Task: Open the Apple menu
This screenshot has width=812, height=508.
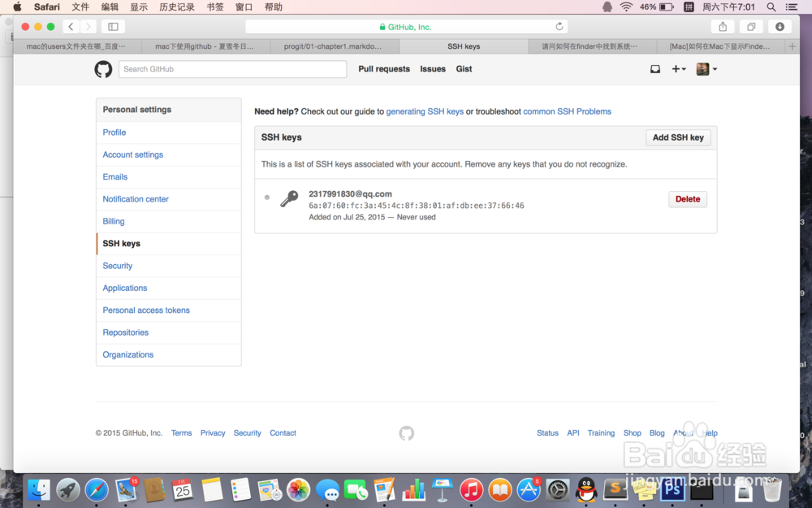Action: [17, 7]
